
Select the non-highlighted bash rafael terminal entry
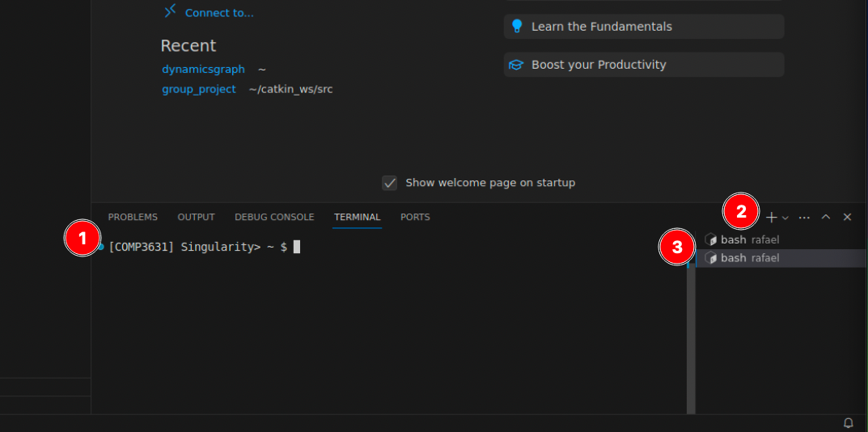tap(781, 239)
